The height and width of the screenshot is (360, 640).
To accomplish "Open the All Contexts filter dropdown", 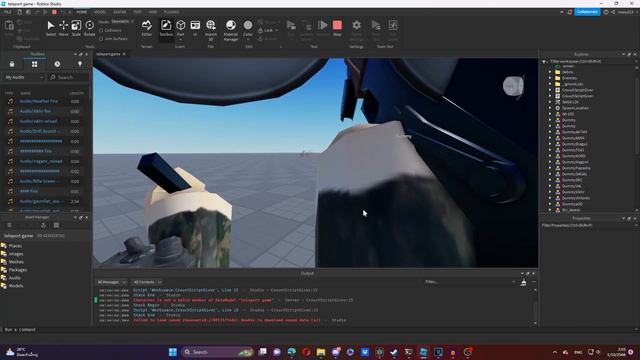I will click(147, 282).
